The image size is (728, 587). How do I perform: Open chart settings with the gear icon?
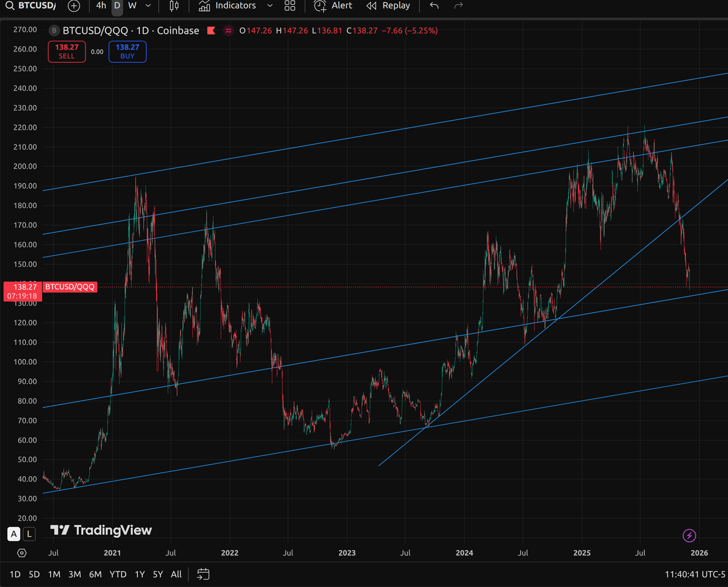point(22,552)
